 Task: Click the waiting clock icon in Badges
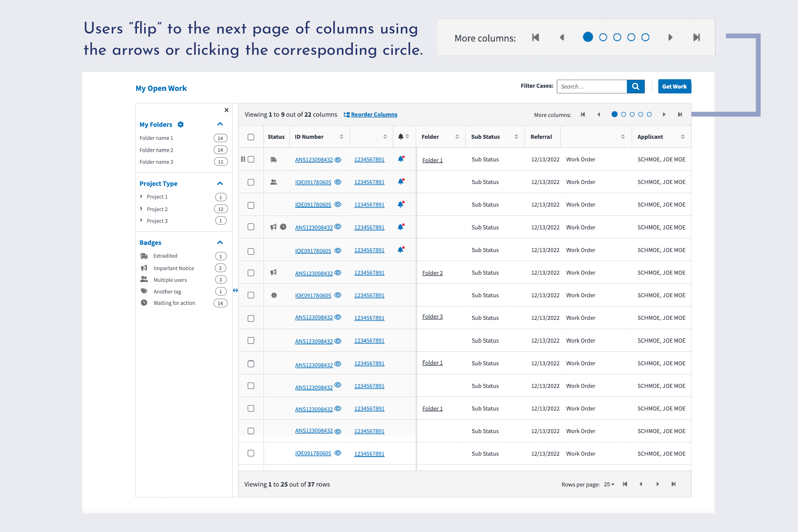point(144,303)
